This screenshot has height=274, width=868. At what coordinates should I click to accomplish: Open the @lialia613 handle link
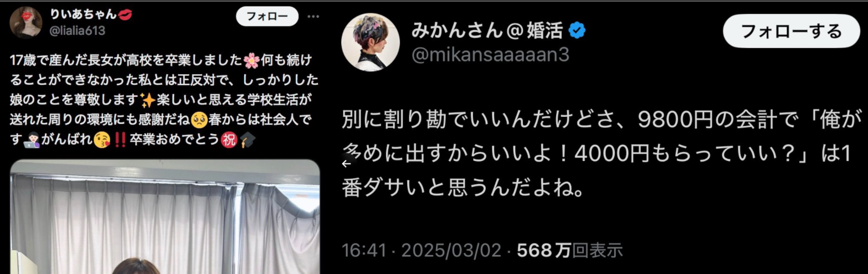tap(78, 31)
